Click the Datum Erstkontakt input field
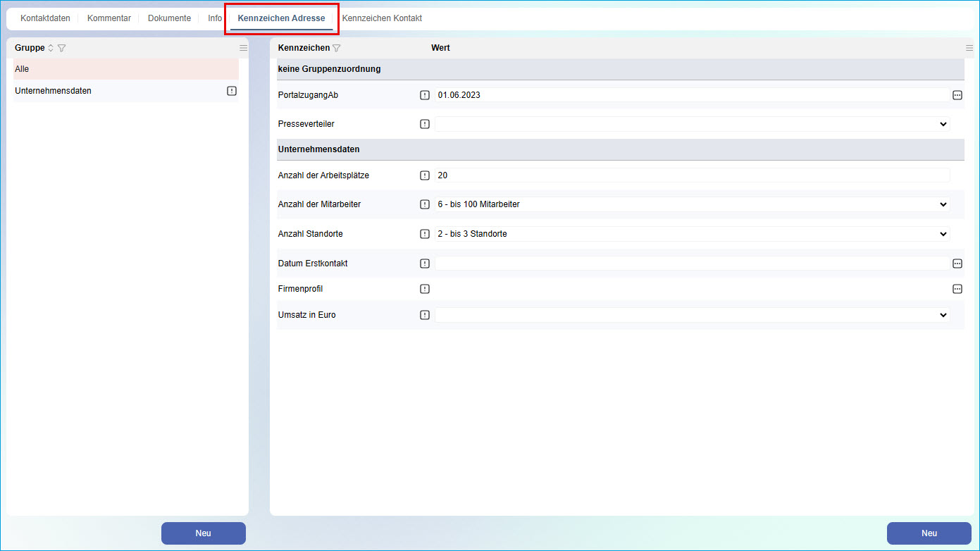This screenshot has height=551, width=980. click(693, 264)
